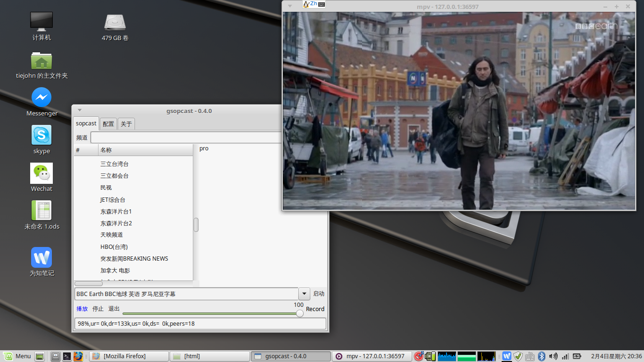Click the 停止 stop button
Image resolution: width=644 pixels, height=362 pixels.
(98, 309)
